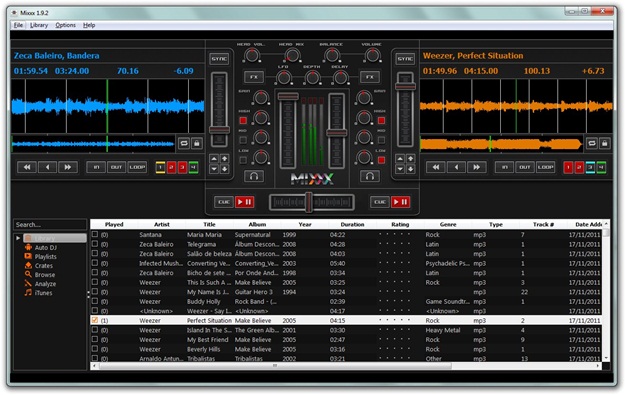Viewport: 625px width, 395px height.
Task: Play/pause the left deck
Action: [244, 202]
